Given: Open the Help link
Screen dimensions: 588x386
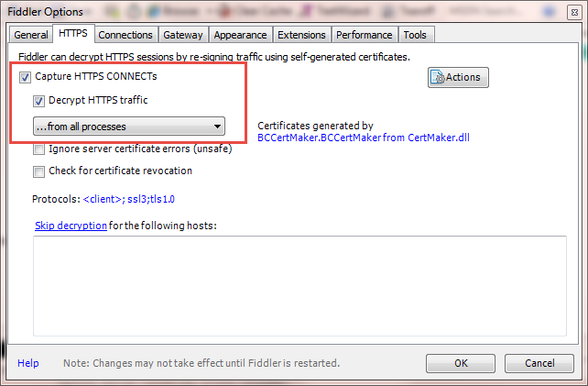Looking at the screenshot, I should point(28,363).
